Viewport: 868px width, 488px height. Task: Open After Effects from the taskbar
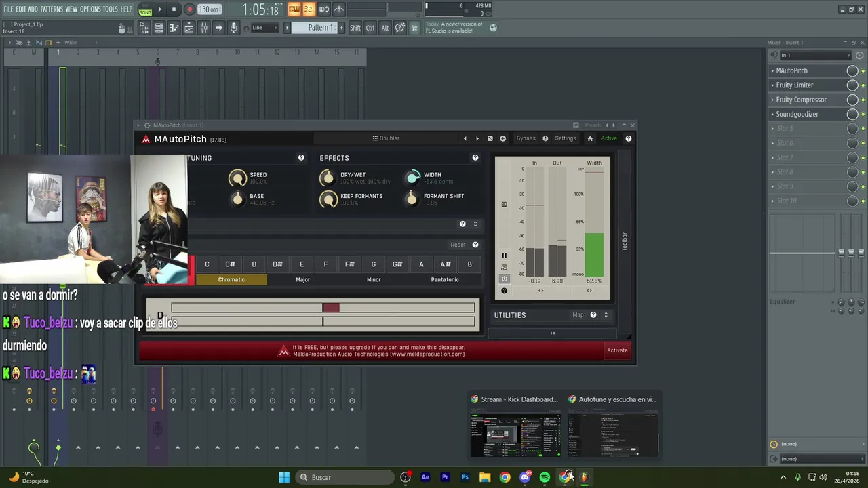coord(425,477)
